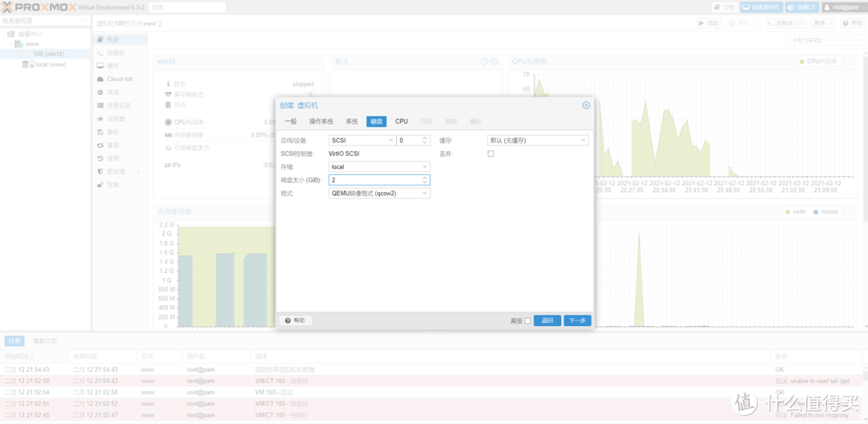Close the Create VM dialog
This screenshot has width=868, height=424.
point(586,105)
